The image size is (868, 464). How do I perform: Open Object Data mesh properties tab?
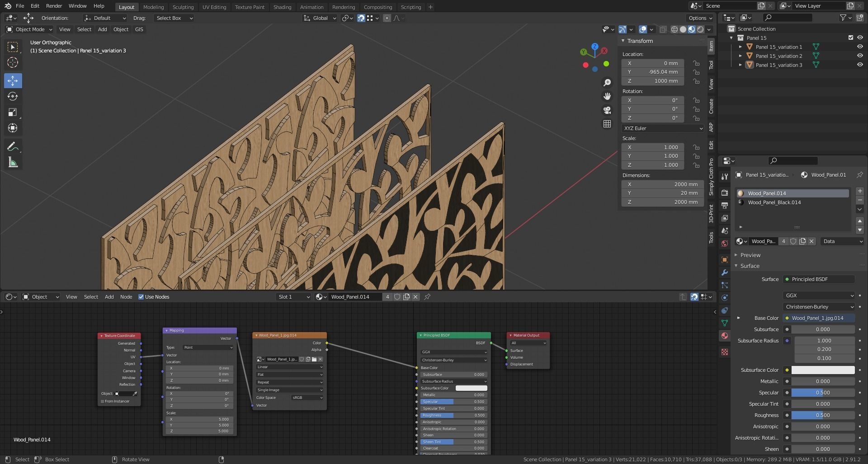point(725,323)
